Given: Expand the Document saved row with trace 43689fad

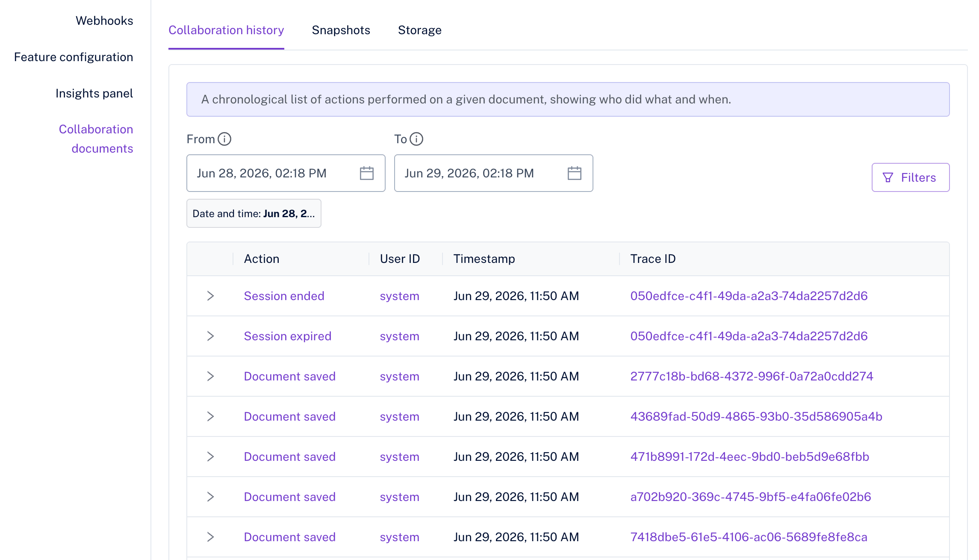Looking at the screenshot, I should click(210, 416).
